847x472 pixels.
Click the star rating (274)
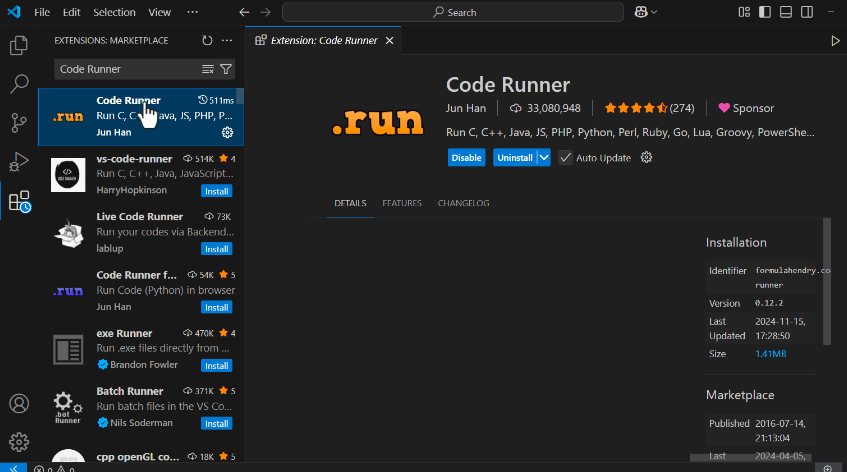click(x=649, y=108)
